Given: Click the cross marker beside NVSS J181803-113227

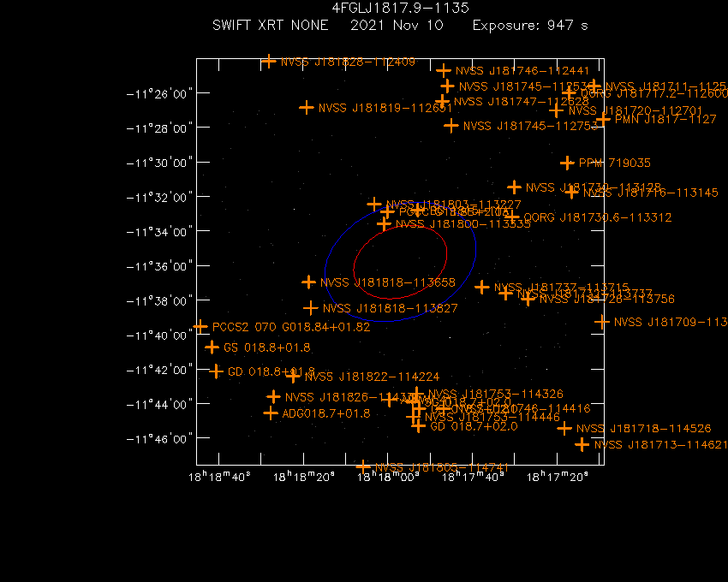Looking at the screenshot, I should (374, 205).
